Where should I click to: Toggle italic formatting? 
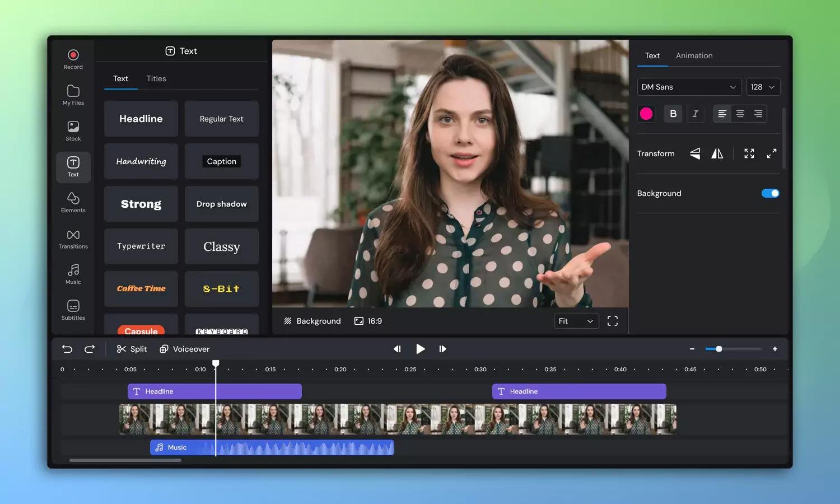click(x=696, y=114)
